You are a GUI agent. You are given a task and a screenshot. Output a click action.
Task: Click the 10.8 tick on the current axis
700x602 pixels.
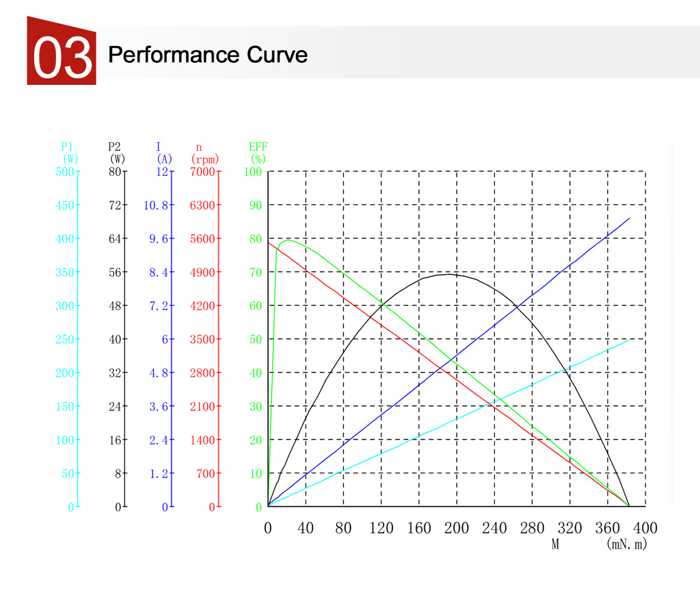pos(156,206)
